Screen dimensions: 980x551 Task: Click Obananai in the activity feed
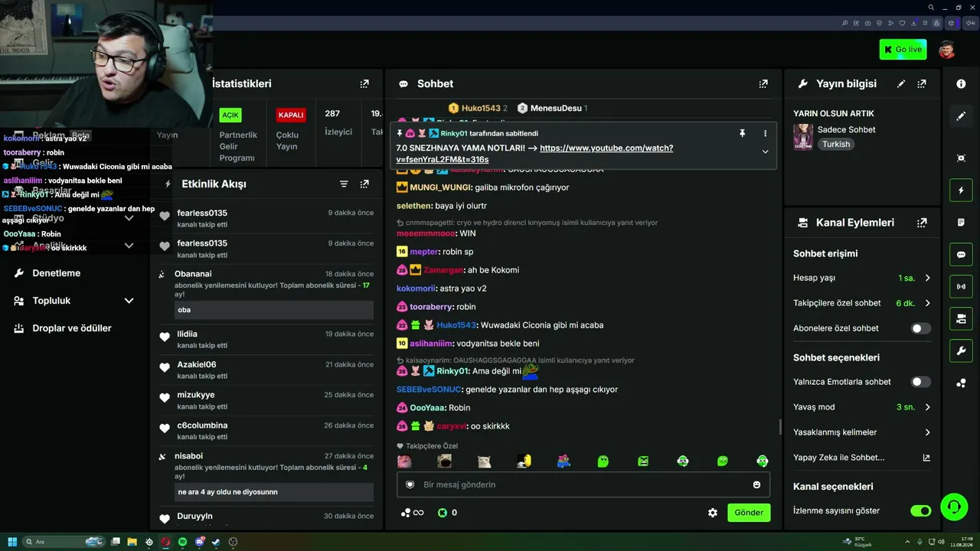pyautogui.click(x=193, y=274)
